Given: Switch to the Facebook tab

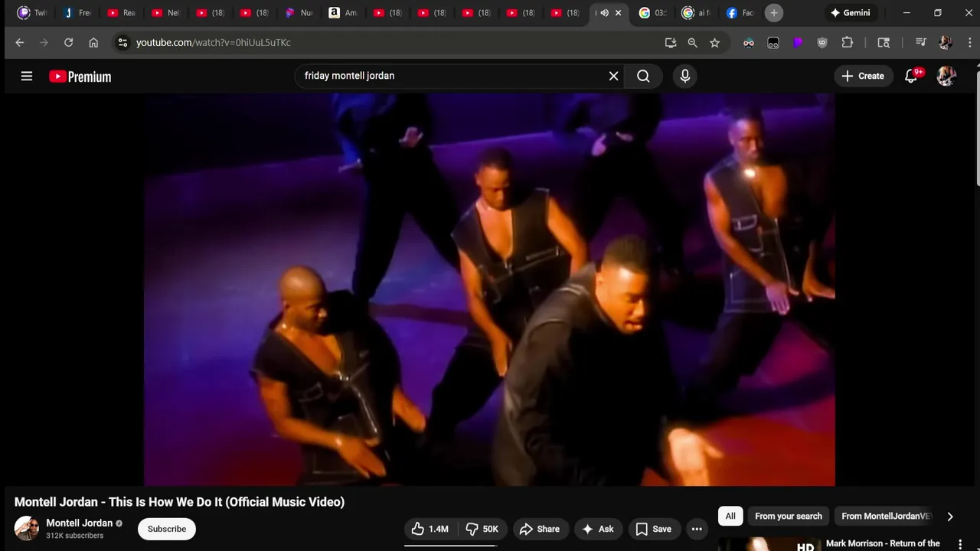Looking at the screenshot, I should point(740,13).
